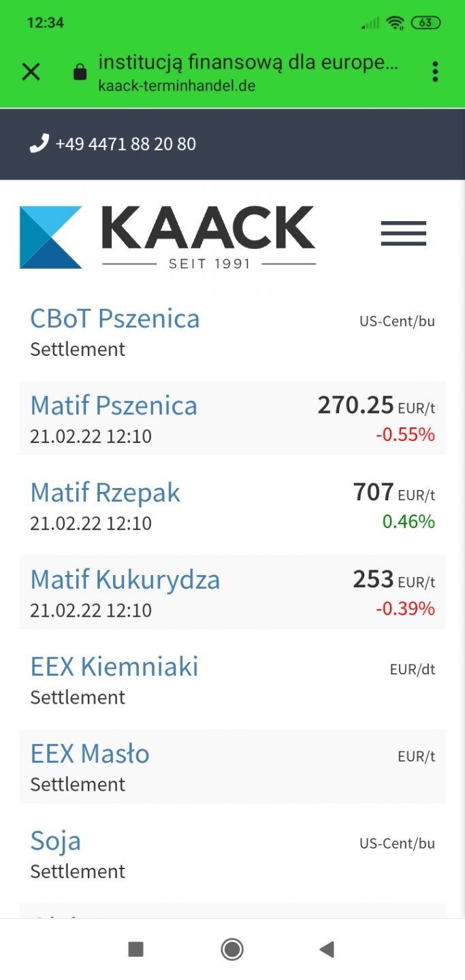Open Soja quote link

(56, 841)
